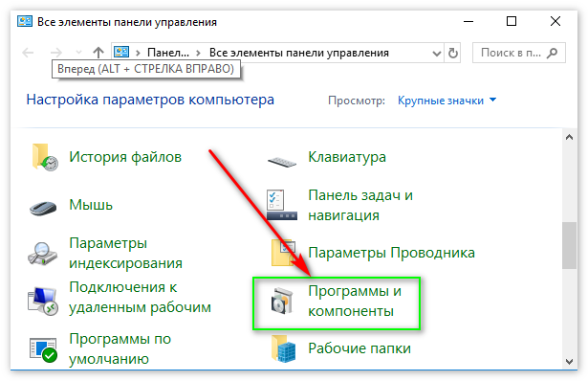Go up one level with the up arrow

98,53
